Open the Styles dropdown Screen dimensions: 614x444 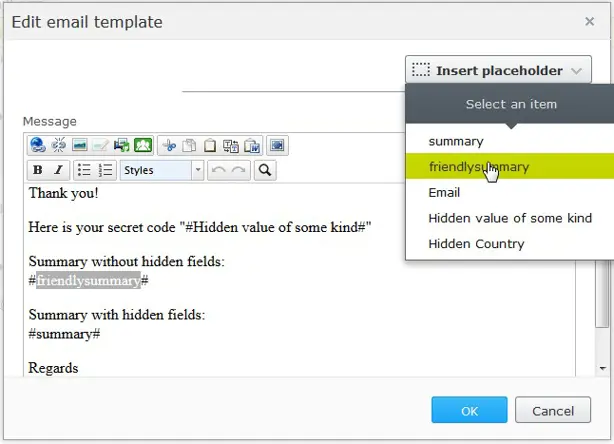pos(162,170)
